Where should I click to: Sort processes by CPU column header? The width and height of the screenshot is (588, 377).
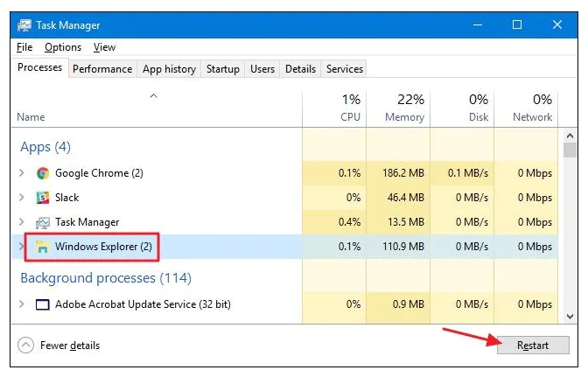(334, 108)
